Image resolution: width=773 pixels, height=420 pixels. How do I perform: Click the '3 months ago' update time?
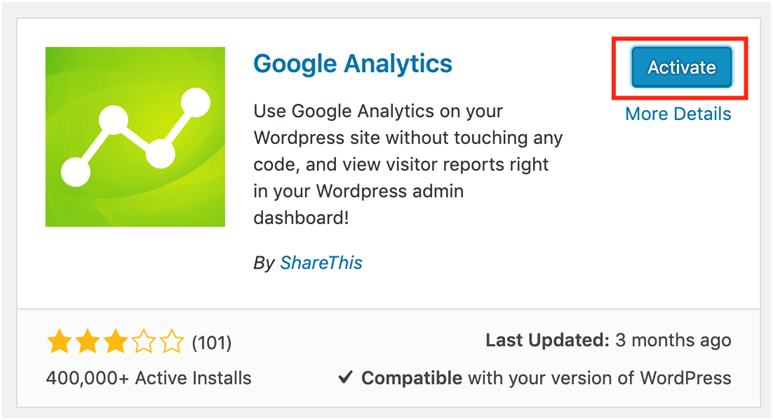pyautogui.click(x=674, y=341)
